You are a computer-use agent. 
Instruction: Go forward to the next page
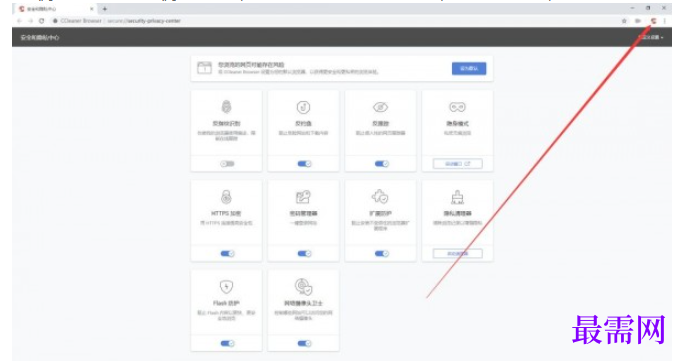(x=30, y=20)
